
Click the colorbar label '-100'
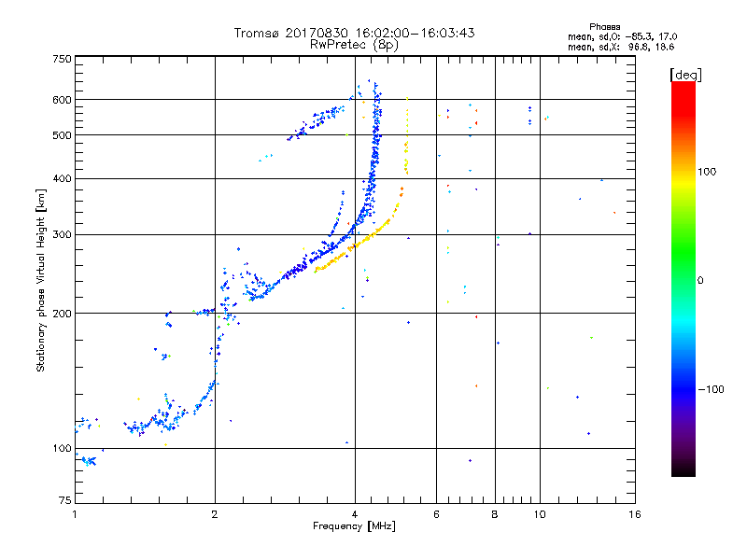click(x=711, y=389)
